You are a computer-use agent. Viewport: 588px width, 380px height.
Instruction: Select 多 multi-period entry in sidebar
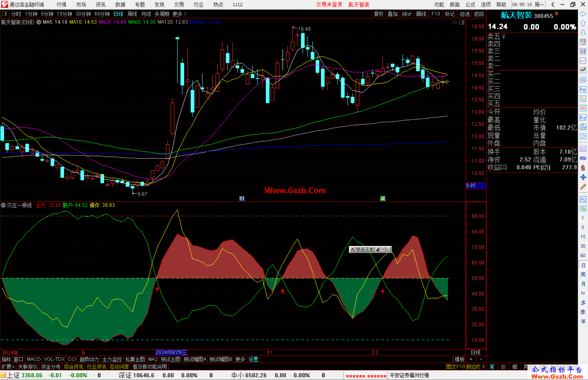click(583, 303)
